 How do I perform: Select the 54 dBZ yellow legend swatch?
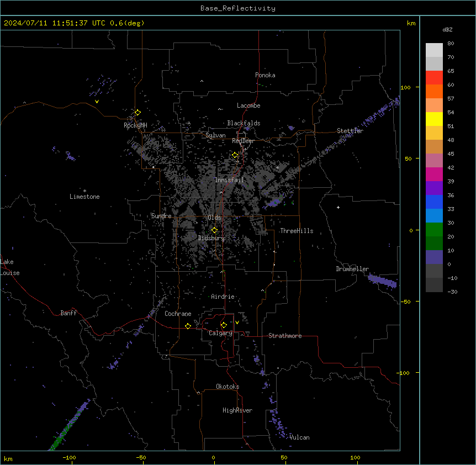coord(434,119)
